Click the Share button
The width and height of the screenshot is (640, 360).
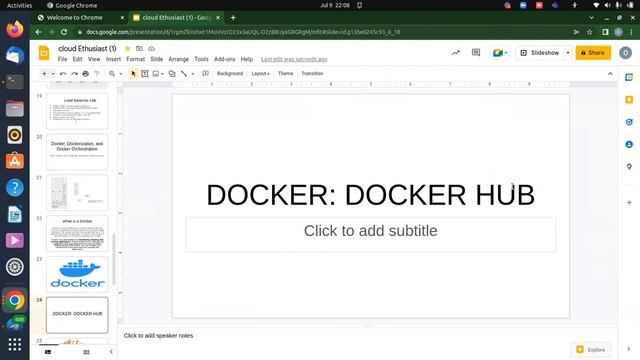[593, 53]
